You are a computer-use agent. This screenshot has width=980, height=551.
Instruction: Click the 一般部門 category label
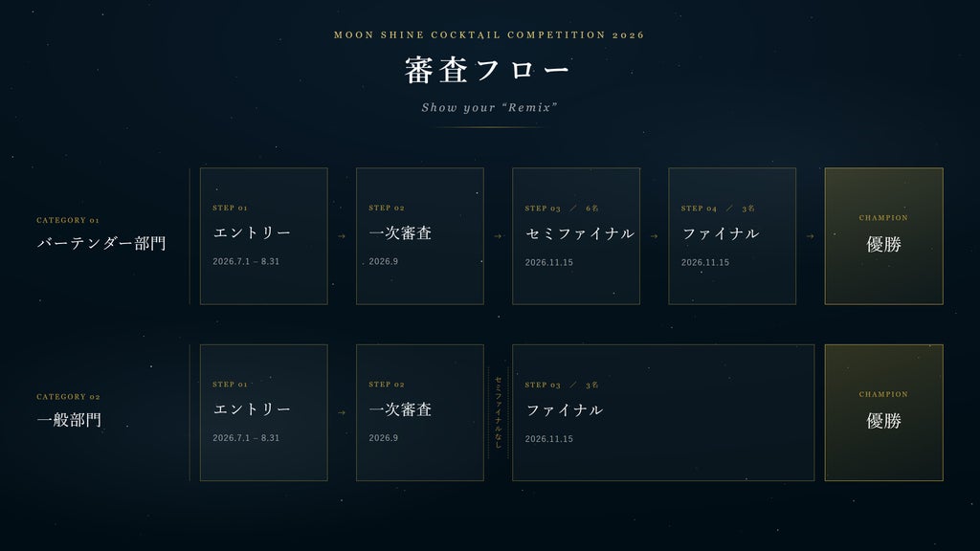(69, 419)
